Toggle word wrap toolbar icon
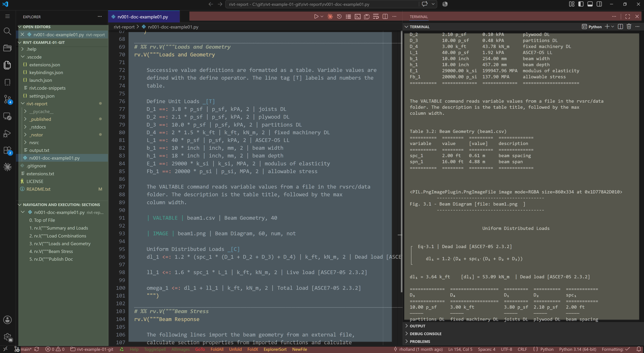The width and height of the screenshot is (644, 353). [376, 17]
